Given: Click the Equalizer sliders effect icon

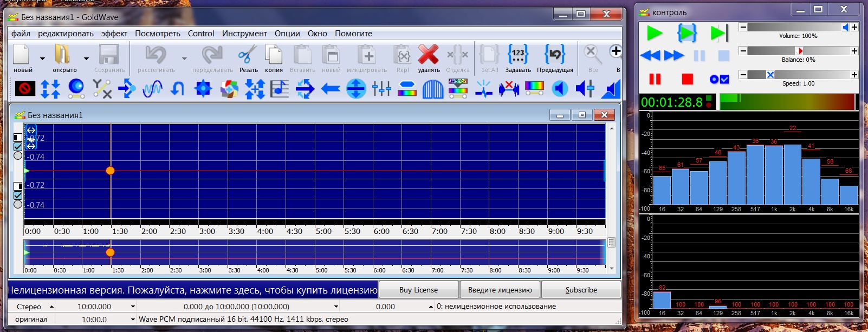Looking at the screenshot, I should pyautogui.click(x=381, y=89).
